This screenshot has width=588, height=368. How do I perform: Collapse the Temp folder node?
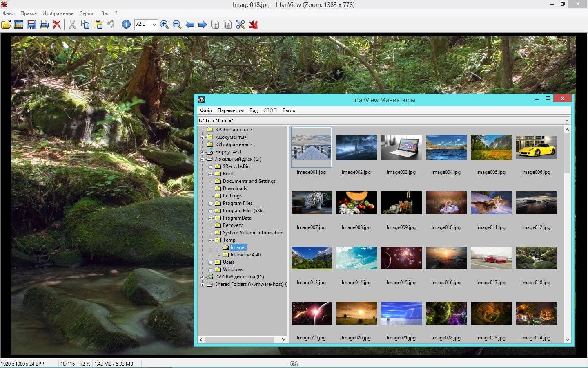[x=210, y=240]
